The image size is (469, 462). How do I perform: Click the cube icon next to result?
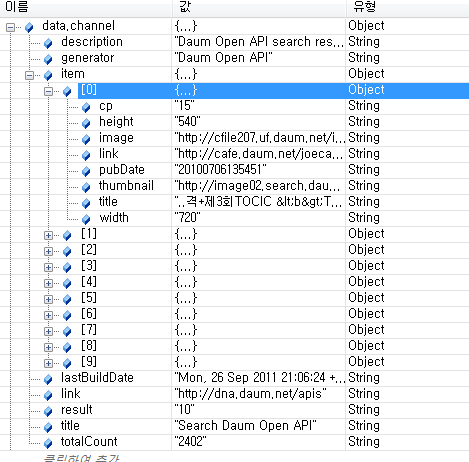pos(48,411)
